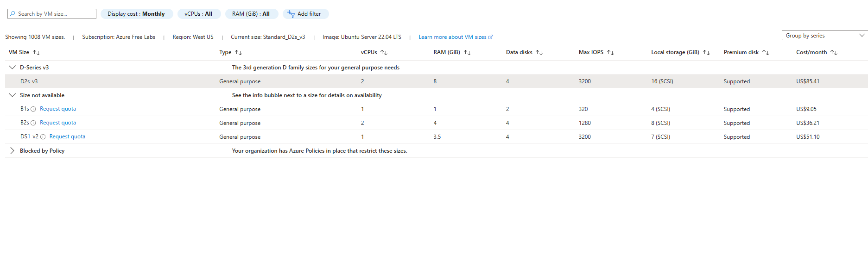Viewport: 868px width, 254px height.
Task: Click the info icon beside B2s
Action: click(x=33, y=123)
